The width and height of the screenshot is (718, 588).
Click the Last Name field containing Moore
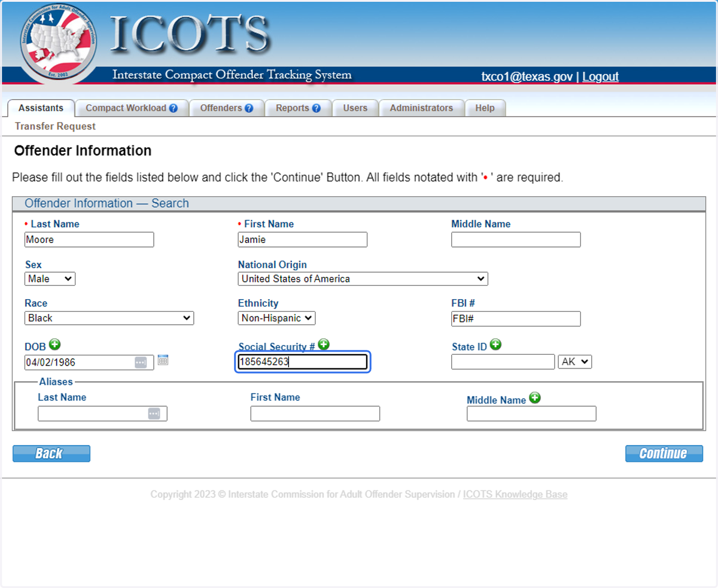pyautogui.click(x=89, y=240)
